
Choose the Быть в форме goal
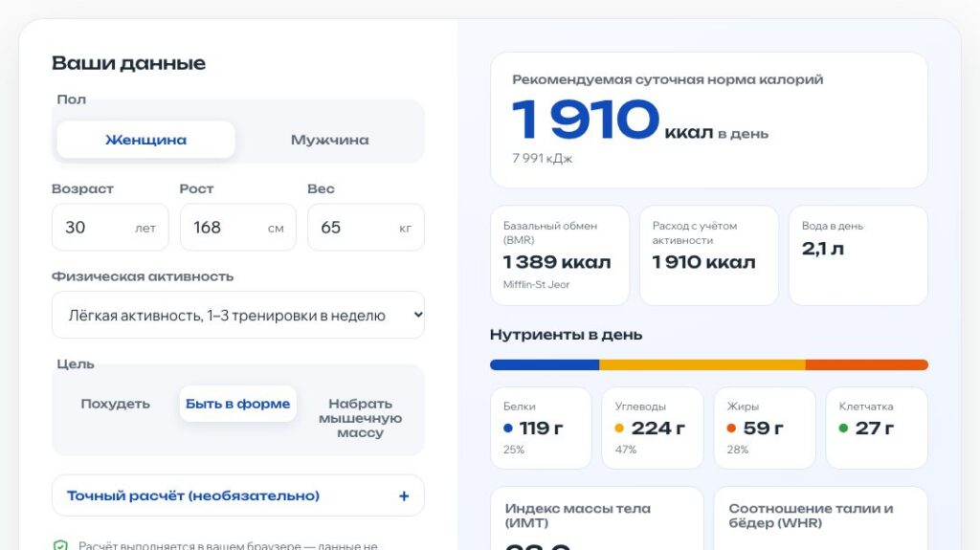coord(237,404)
